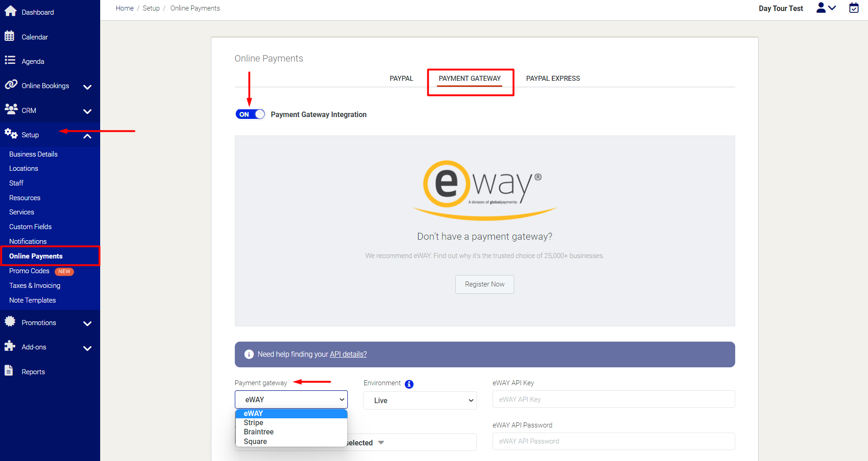Expand the Add-ons menu chevron
868x461 pixels.
(87, 348)
